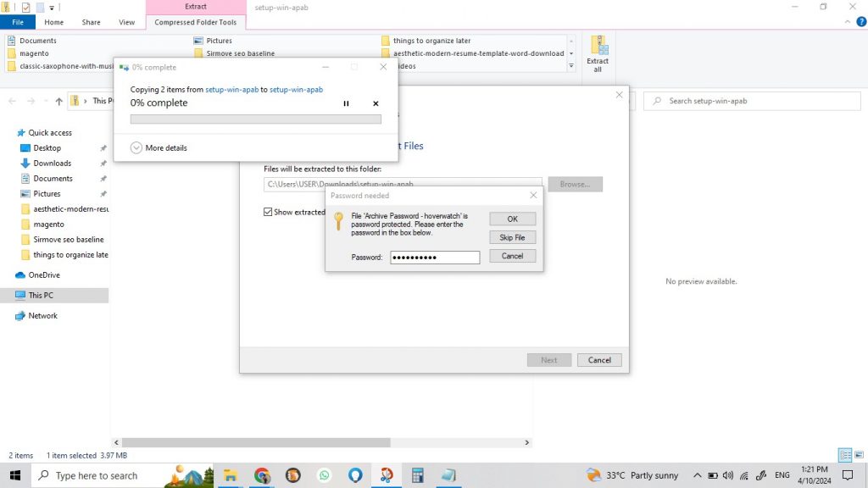Image resolution: width=868 pixels, height=488 pixels.
Task: Expand the ribbon destination list dropdown
Action: (571, 66)
